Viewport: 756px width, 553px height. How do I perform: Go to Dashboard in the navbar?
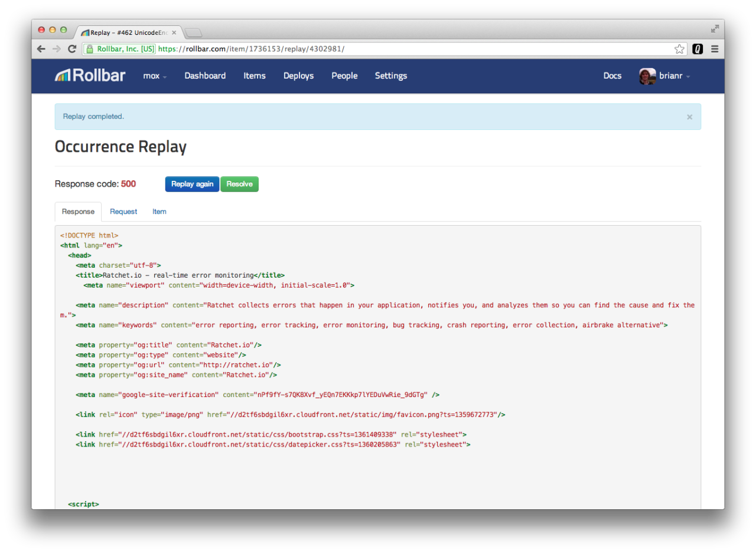[x=205, y=76]
